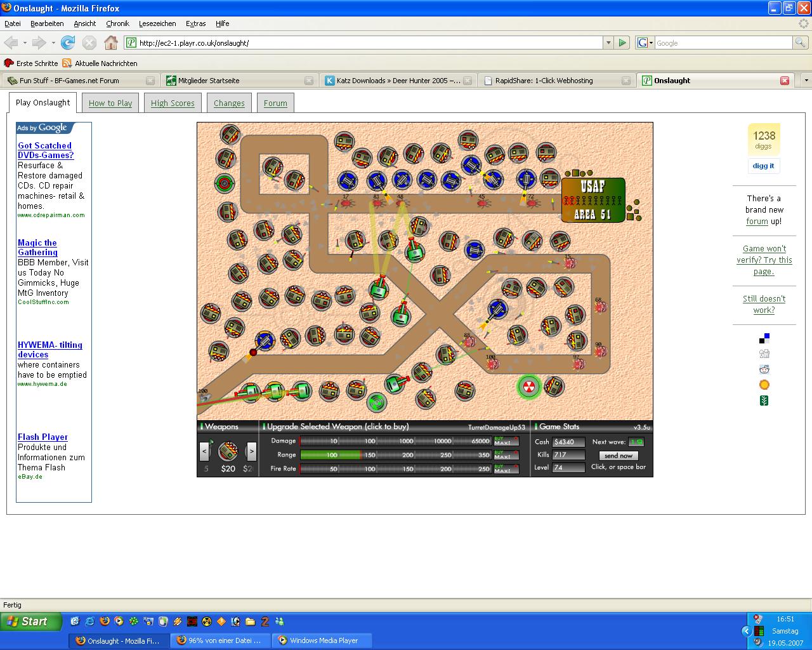
Task: Share on del.icio.us via the checkered icon
Action: point(764,338)
